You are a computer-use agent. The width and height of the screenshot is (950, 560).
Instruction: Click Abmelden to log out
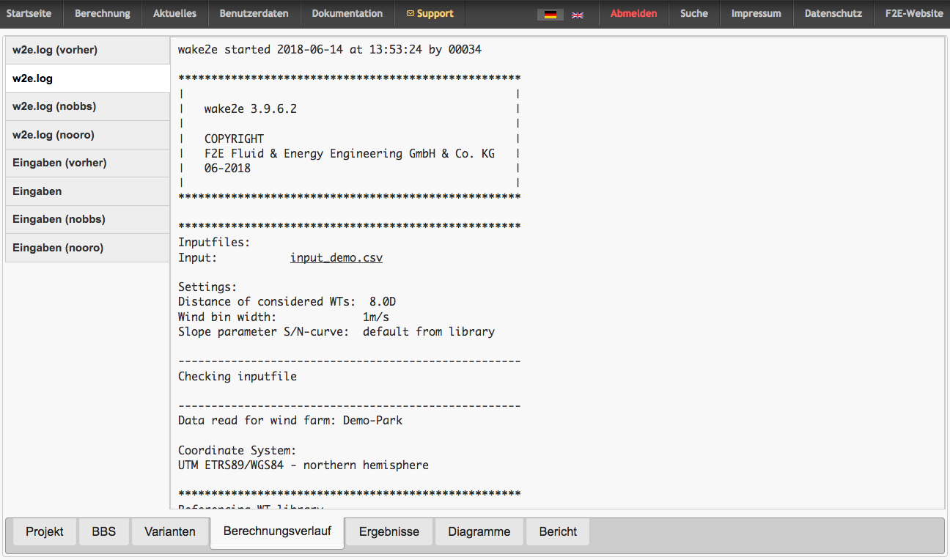[x=633, y=13]
